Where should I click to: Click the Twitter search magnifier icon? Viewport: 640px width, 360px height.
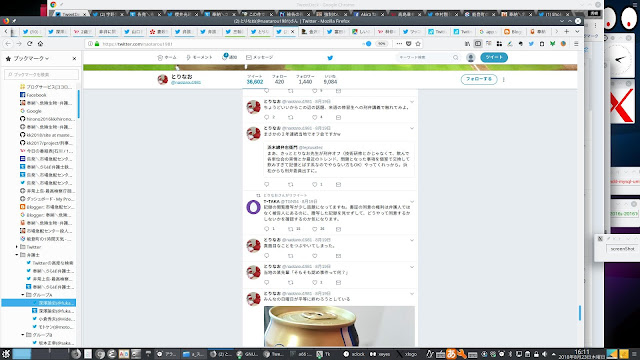tap(456, 58)
